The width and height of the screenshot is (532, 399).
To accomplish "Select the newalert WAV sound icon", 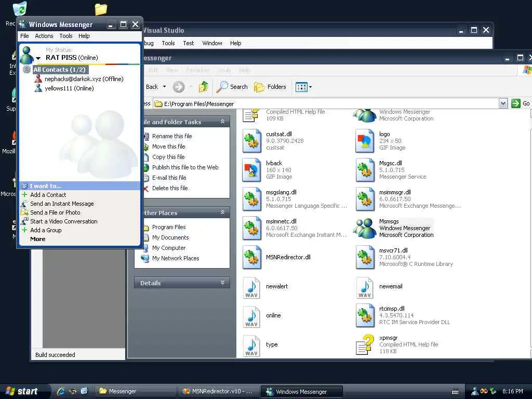I will point(252,288).
